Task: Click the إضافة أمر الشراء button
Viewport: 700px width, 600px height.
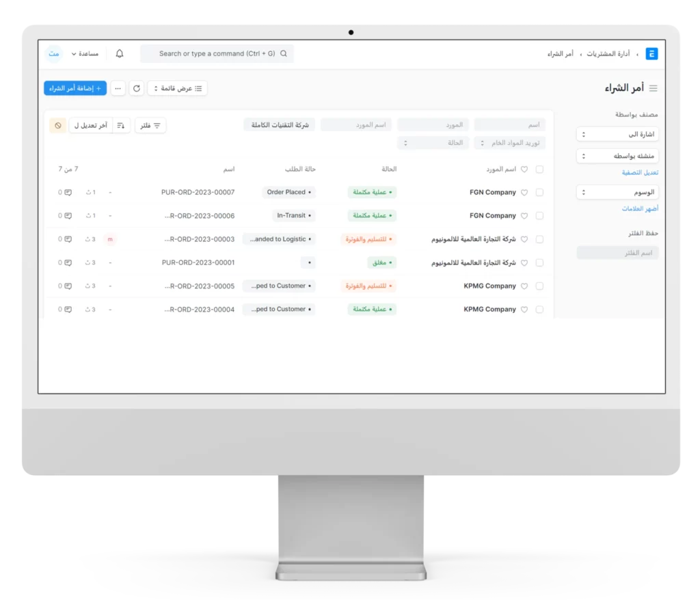Action: pos(75,88)
